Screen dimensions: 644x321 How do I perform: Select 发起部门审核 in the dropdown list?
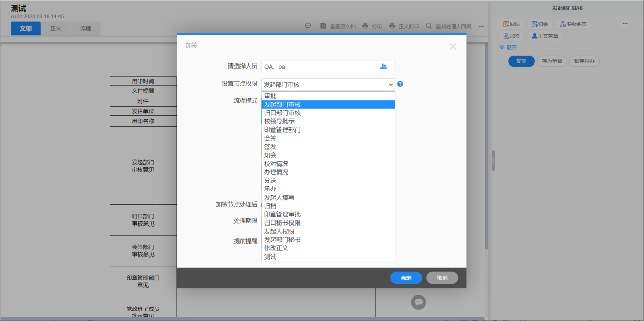tap(328, 104)
